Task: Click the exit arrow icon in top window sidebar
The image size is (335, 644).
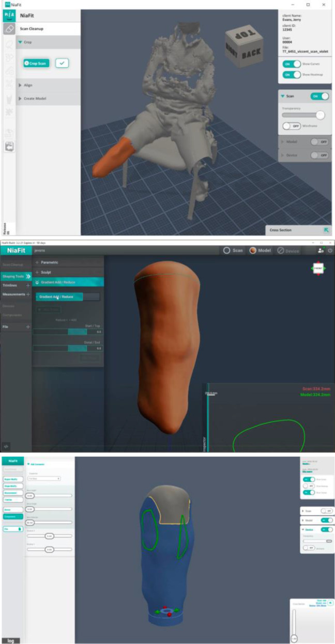Action: click(x=9, y=147)
